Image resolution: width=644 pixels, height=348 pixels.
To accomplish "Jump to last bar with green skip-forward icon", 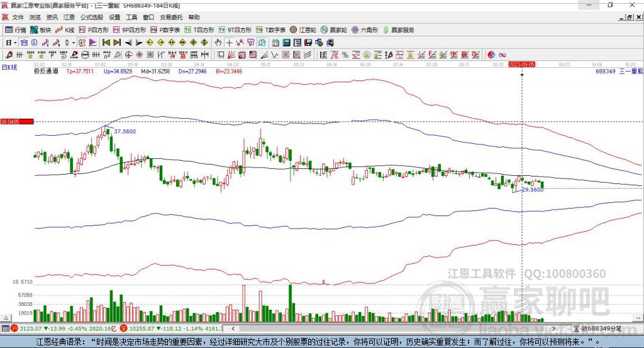I will [117, 43].
